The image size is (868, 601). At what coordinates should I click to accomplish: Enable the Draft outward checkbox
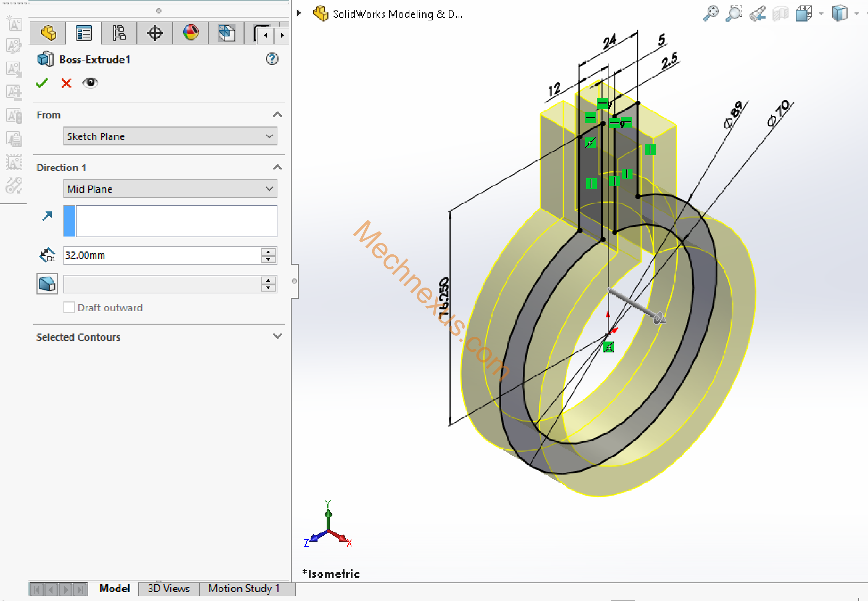point(69,307)
